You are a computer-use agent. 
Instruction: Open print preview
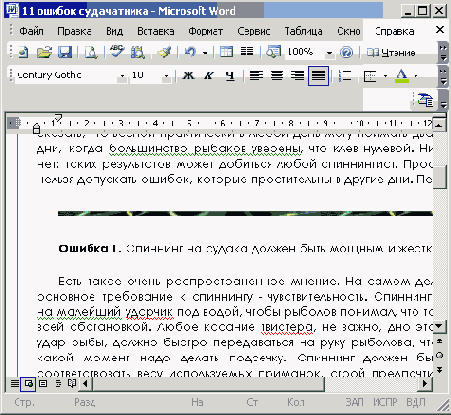(91, 52)
